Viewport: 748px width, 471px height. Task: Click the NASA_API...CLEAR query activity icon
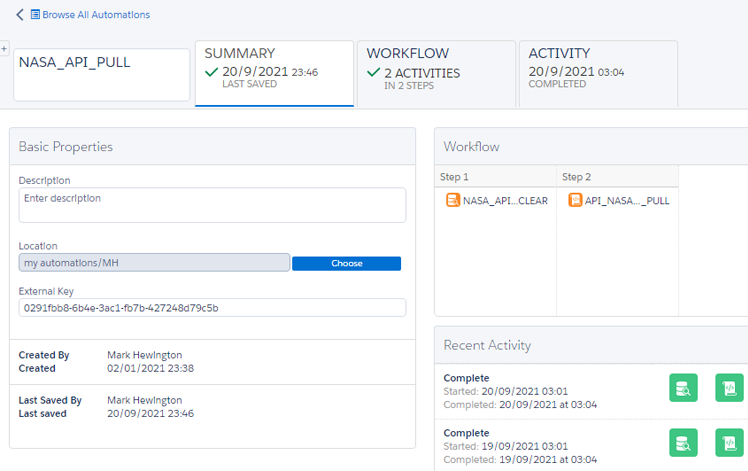coord(453,200)
